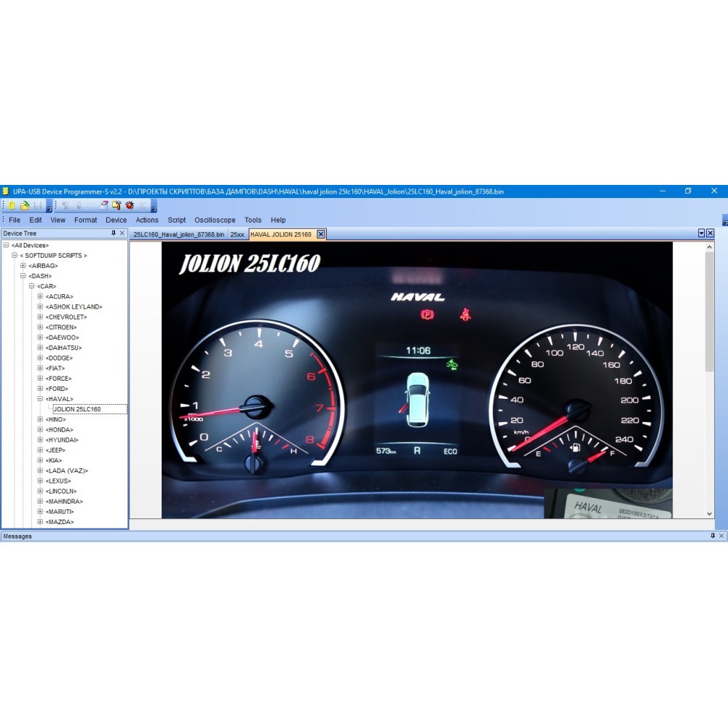
Task: Collapse the CAR node
Action: 31,286
